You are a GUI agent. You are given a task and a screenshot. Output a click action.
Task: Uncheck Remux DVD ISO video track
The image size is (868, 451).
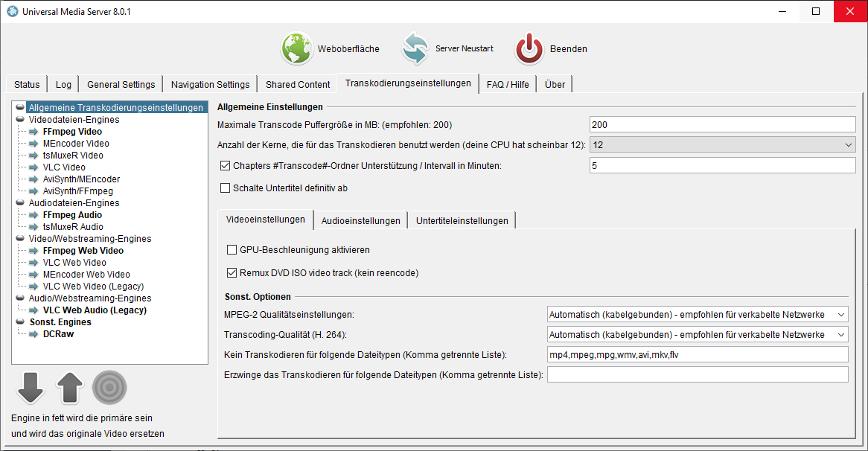coord(232,273)
